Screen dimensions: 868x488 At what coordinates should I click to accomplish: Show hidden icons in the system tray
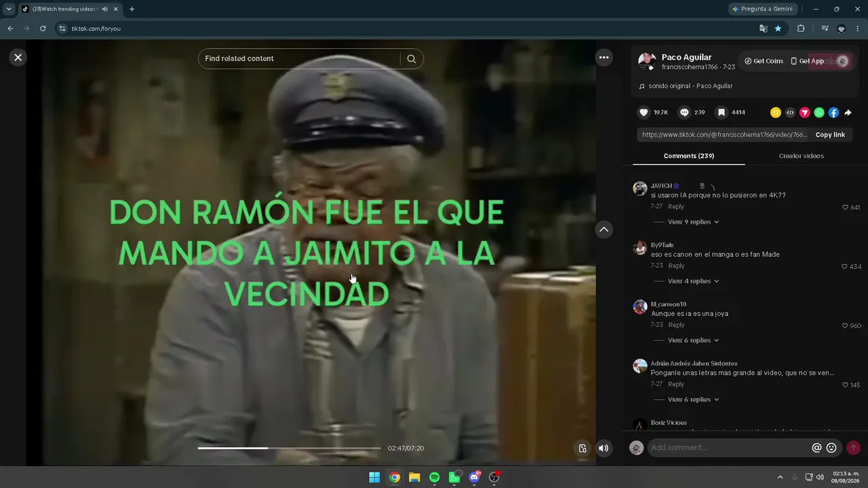coord(780,477)
